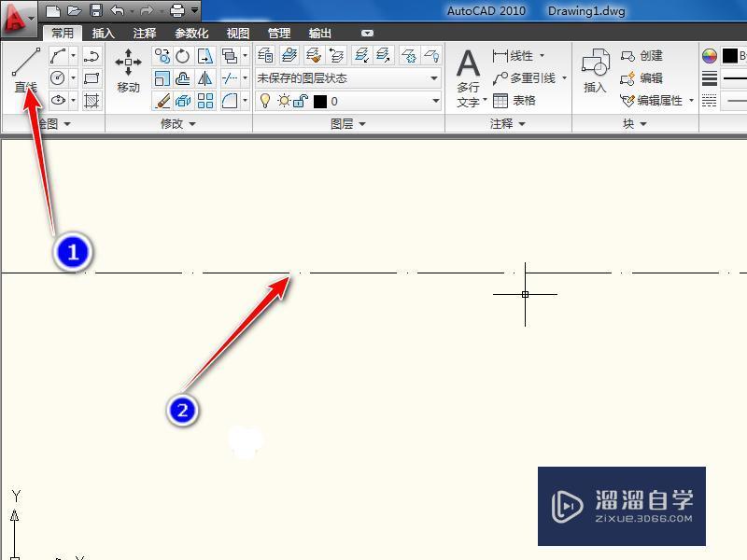Switch to the 插入 ribbon tab
This screenshot has height=560, width=747.
104,34
